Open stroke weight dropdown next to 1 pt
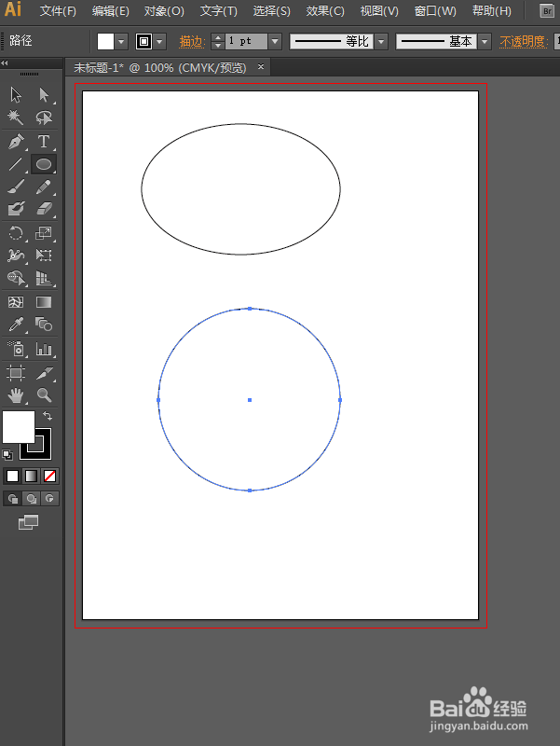 coord(275,41)
